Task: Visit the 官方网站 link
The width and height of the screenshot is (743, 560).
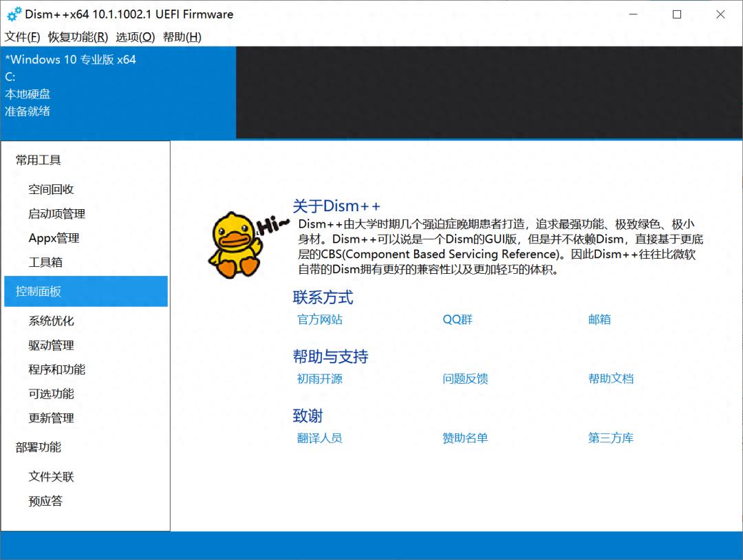Action: [x=320, y=319]
